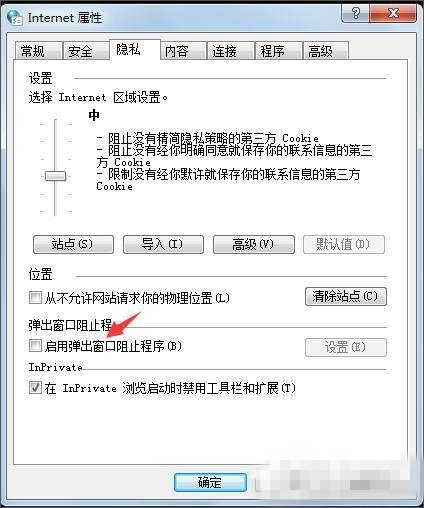The width and height of the screenshot is (424, 508).
Task: Switch to the 常规 tab
Action: coord(38,51)
